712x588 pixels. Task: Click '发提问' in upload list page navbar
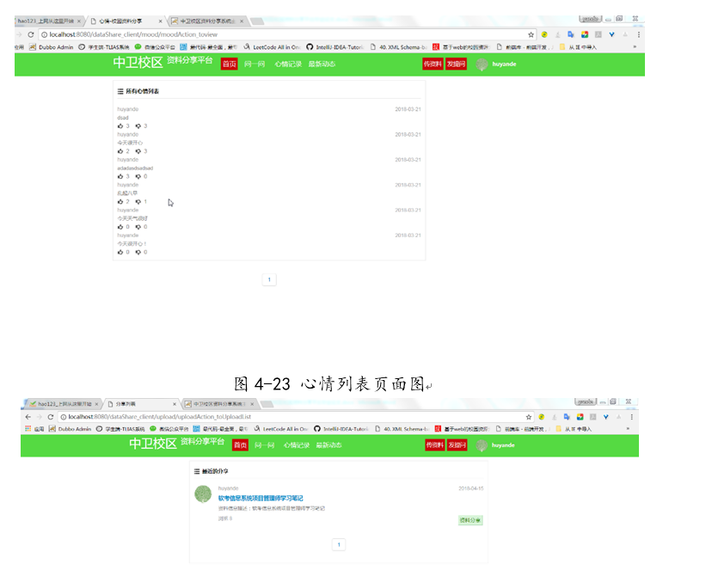pos(457,445)
